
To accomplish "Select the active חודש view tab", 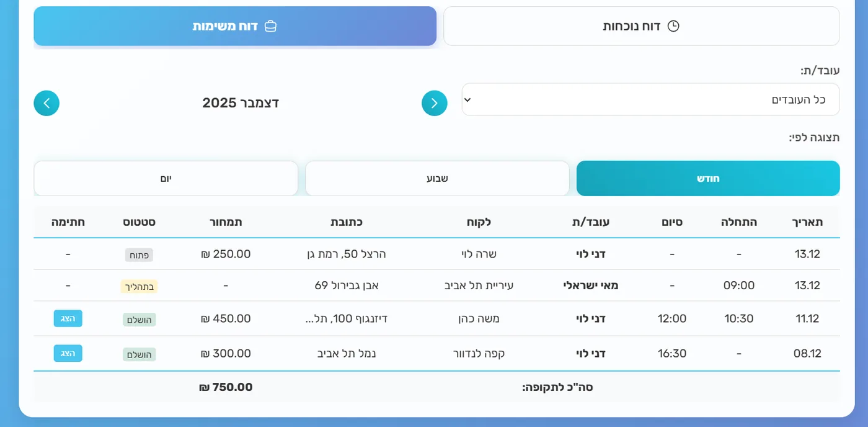I will 708,178.
